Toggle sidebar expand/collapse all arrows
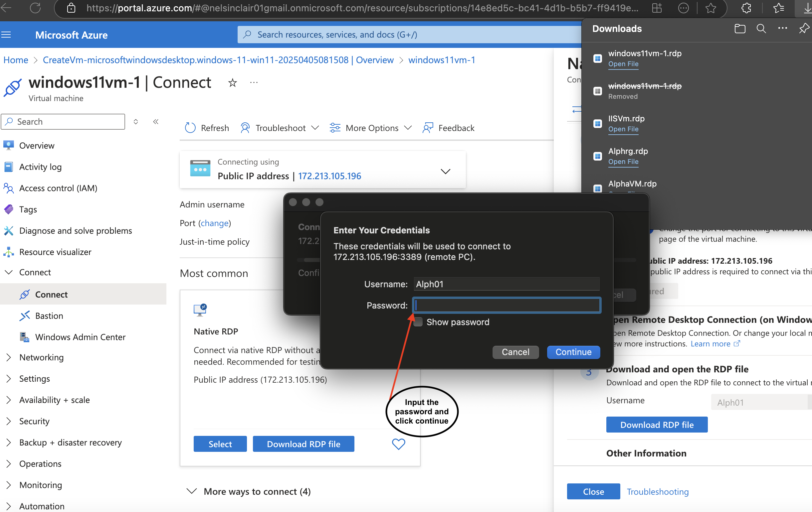This screenshot has height=512, width=812. pyautogui.click(x=135, y=122)
